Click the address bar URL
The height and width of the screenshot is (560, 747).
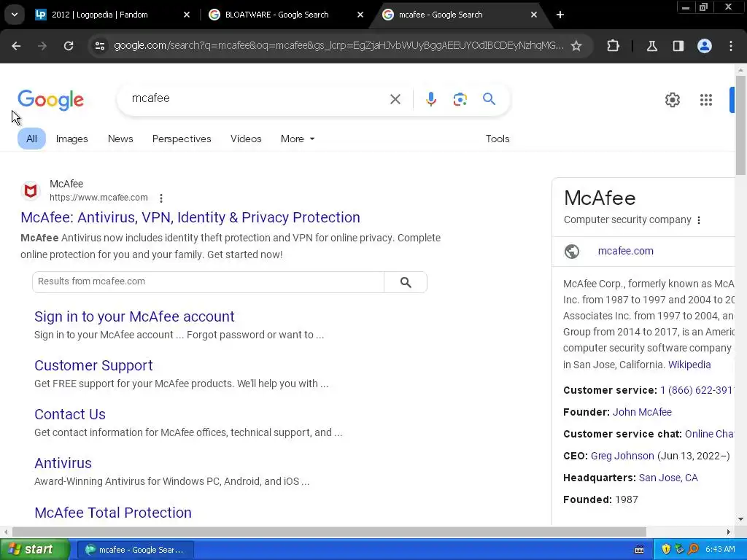click(x=338, y=46)
